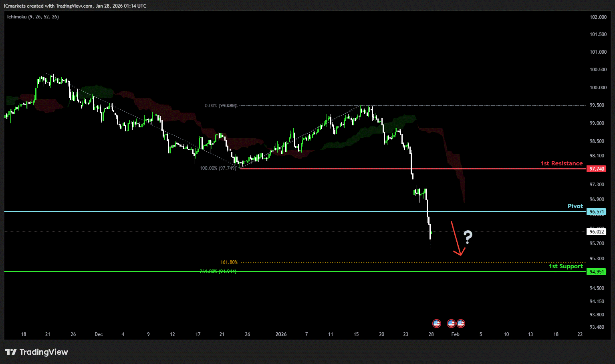Click the white 96.022 current price label

pos(596,232)
